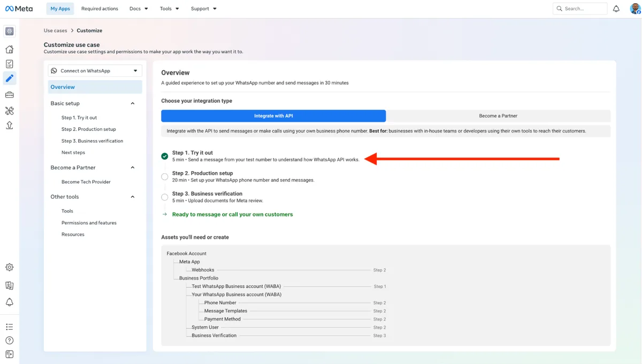
Task: Open Required actions in top menu
Action: pyautogui.click(x=100, y=9)
